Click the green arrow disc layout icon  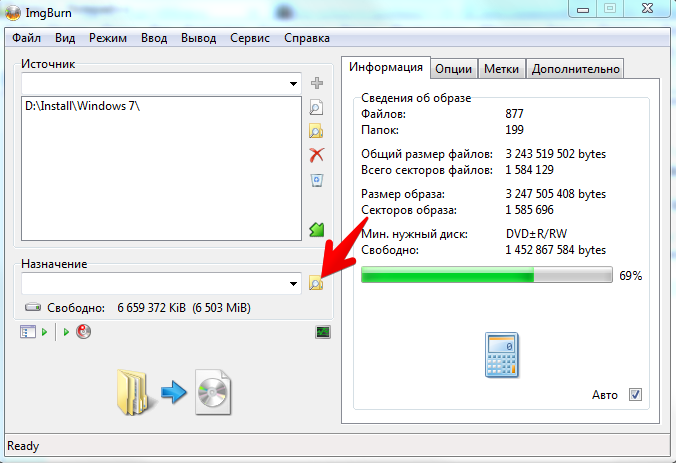click(x=317, y=229)
